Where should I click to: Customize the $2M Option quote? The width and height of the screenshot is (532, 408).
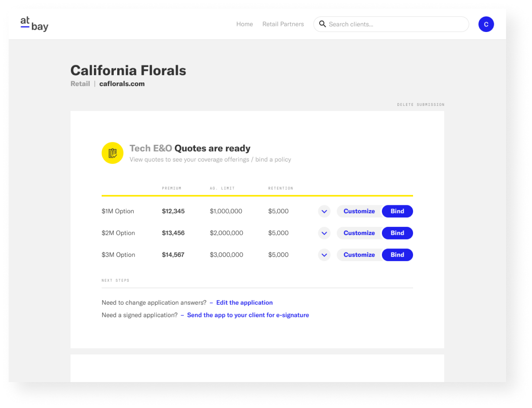coord(359,233)
